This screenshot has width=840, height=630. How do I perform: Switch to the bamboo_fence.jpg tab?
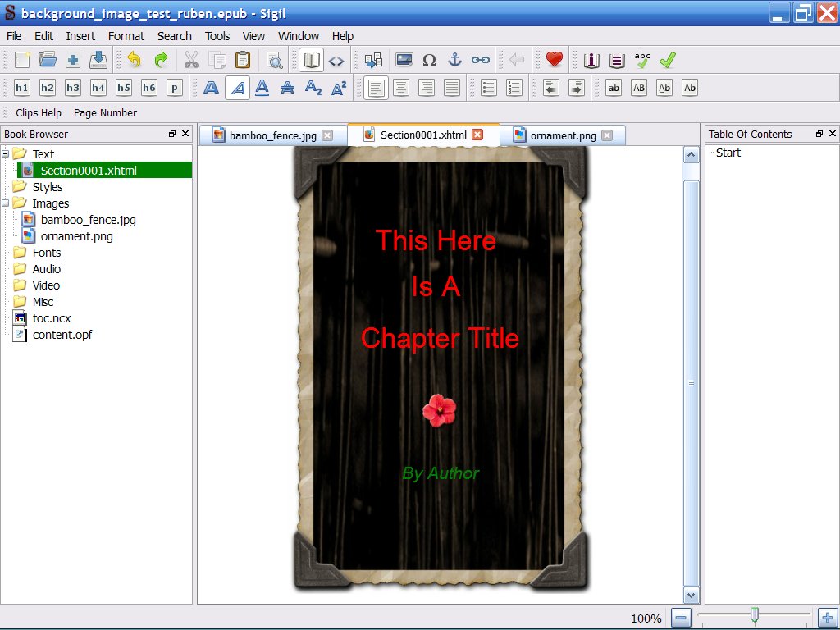(272, 135)
